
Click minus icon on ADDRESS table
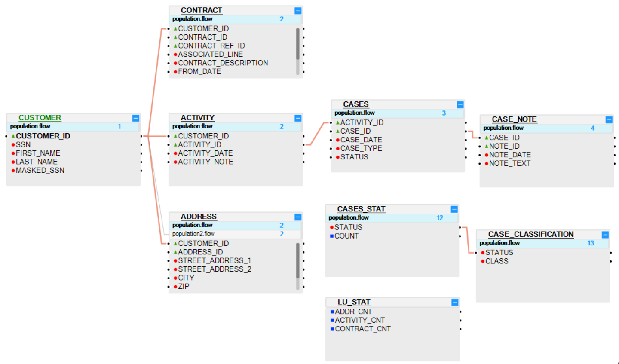[x=298, y=217]
